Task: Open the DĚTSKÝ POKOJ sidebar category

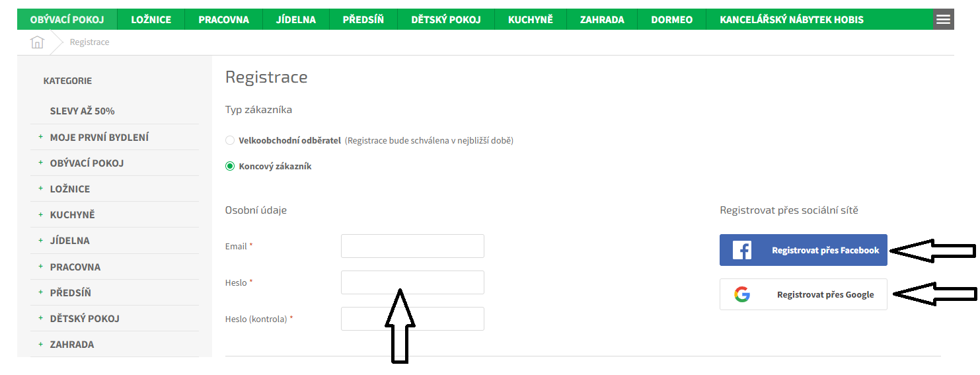Action: click(85, 319)
